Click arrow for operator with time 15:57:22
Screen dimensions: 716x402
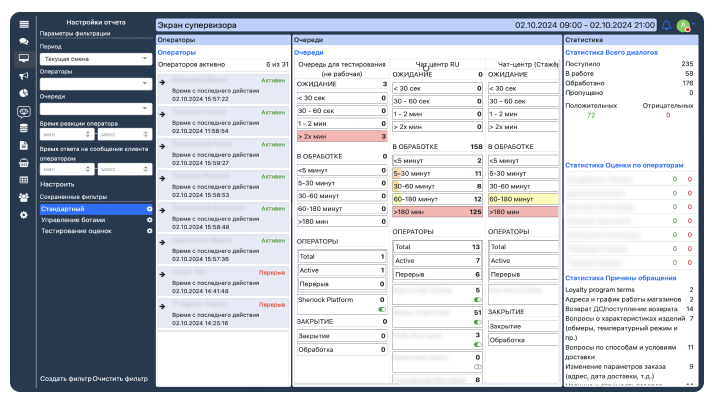162,82
